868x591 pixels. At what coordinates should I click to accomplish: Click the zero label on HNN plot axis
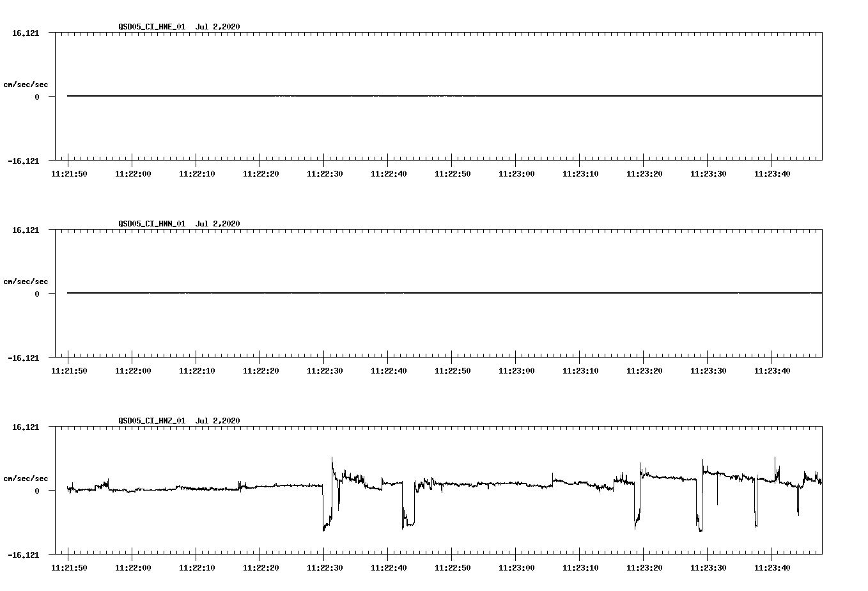click(37, 294)
